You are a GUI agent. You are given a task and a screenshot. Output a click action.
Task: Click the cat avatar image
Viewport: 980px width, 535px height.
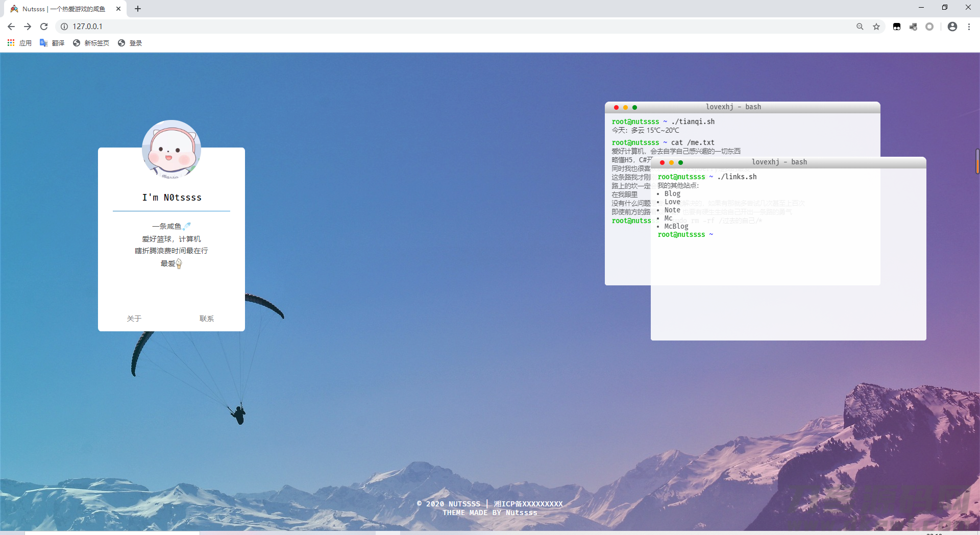171,150
